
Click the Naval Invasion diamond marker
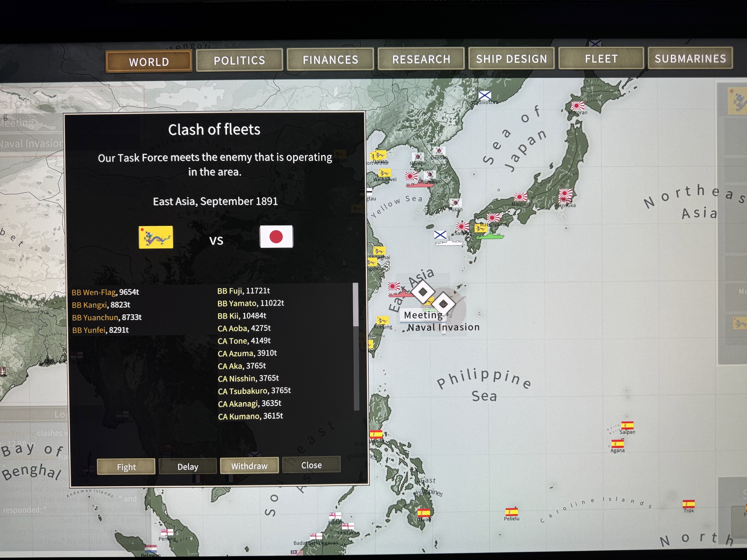(x=443, y=304)
